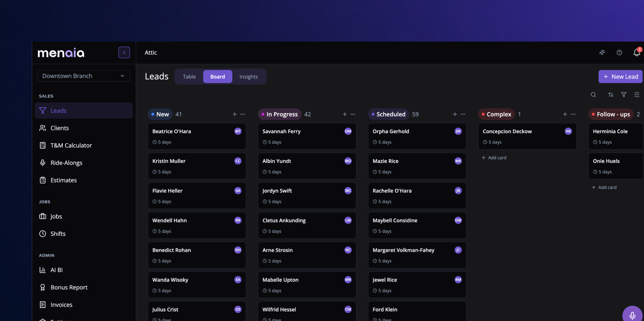This screenshot has width=644, height=321.
Task: Open AI BI in sidebar
Action: pyautogui.click(x=84, y=270)
